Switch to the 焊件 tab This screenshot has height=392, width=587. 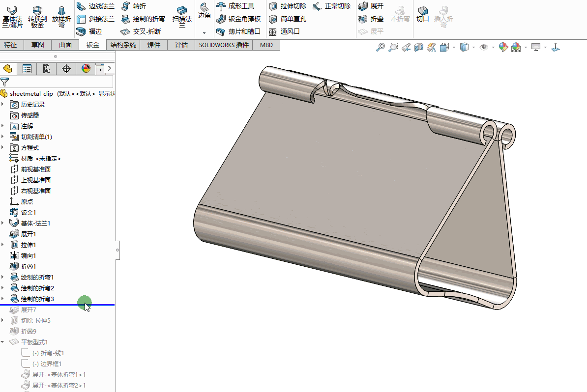click(154, 45)
